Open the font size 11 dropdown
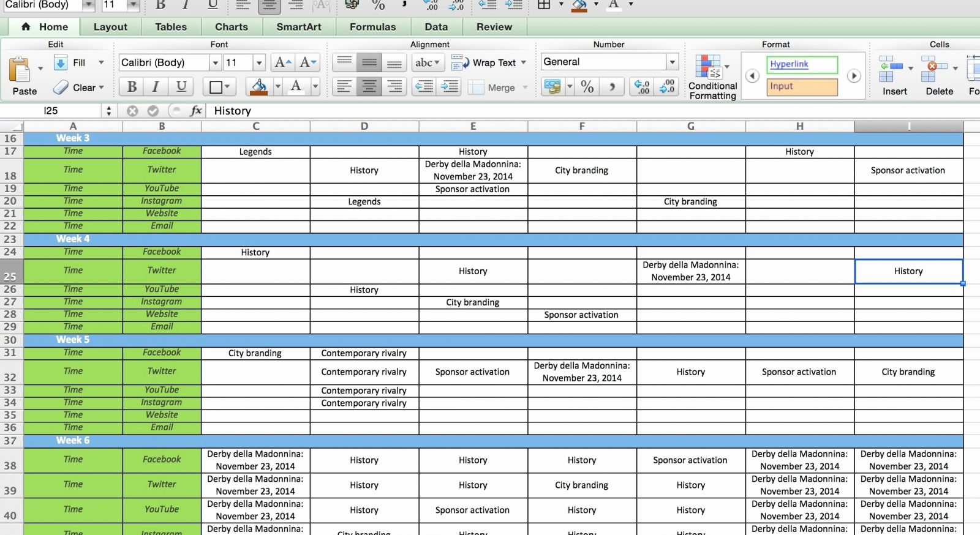 259,62
